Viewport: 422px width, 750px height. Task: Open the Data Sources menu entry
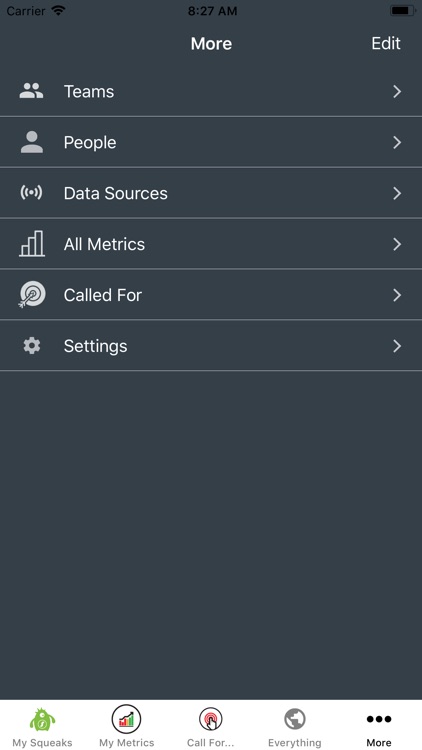tap(211, 193)
